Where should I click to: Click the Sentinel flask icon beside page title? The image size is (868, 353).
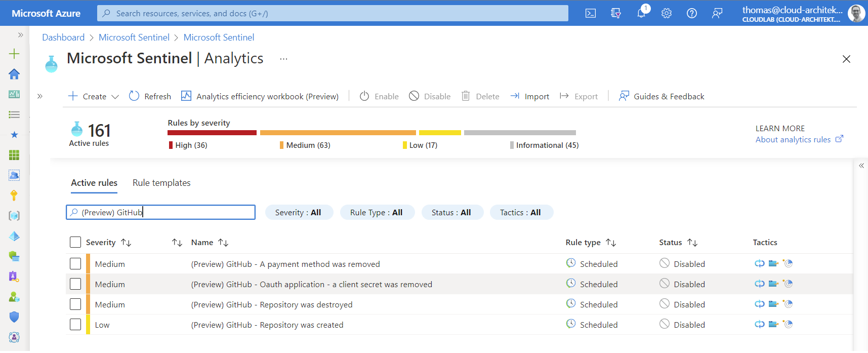(x=51, y=64)
